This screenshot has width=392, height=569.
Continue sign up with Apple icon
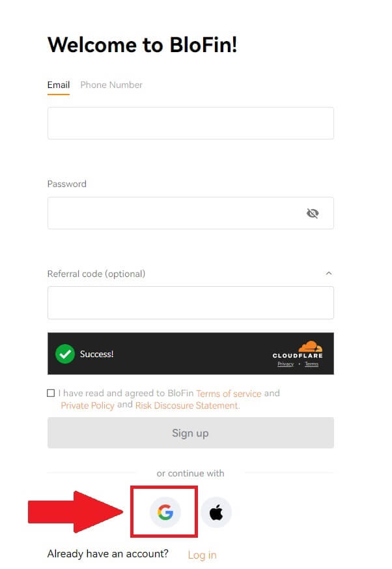point(216,512)
